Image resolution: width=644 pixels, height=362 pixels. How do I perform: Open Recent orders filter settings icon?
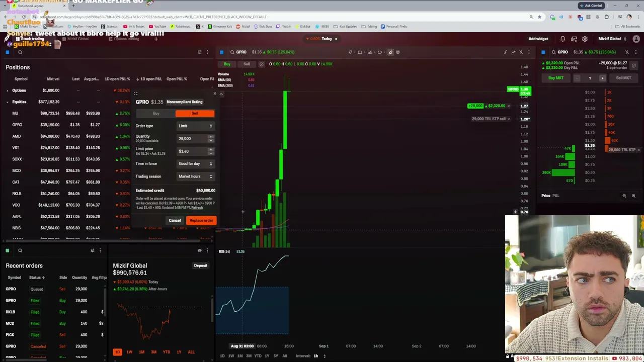click(x=92, y=250)
